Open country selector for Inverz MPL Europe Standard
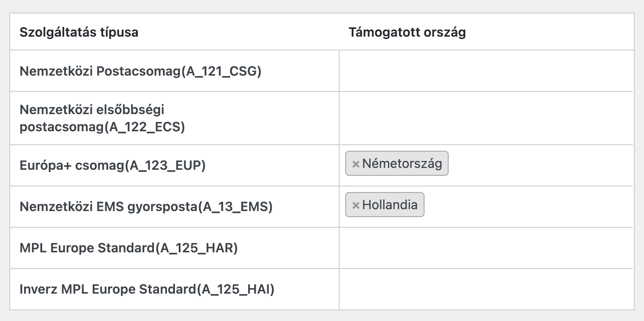Screen dimensions: 644x321 click(x=486, y=289)
